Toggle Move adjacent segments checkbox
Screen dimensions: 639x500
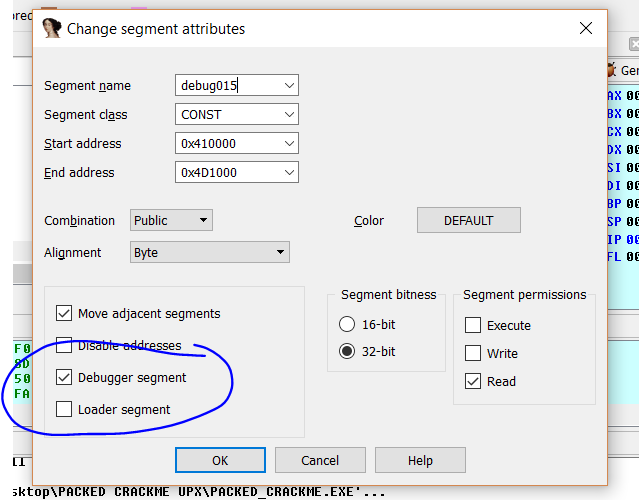click(65, 313)
